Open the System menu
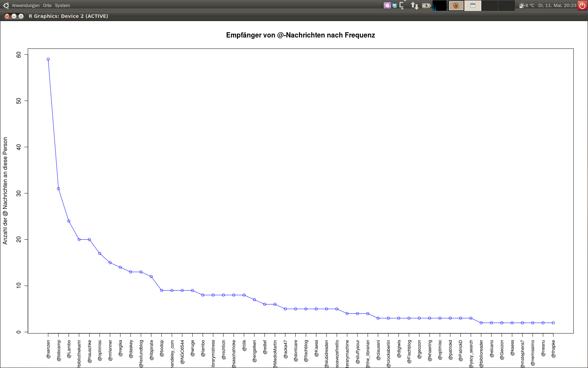588x368 pixels. (x=62, y=6)
